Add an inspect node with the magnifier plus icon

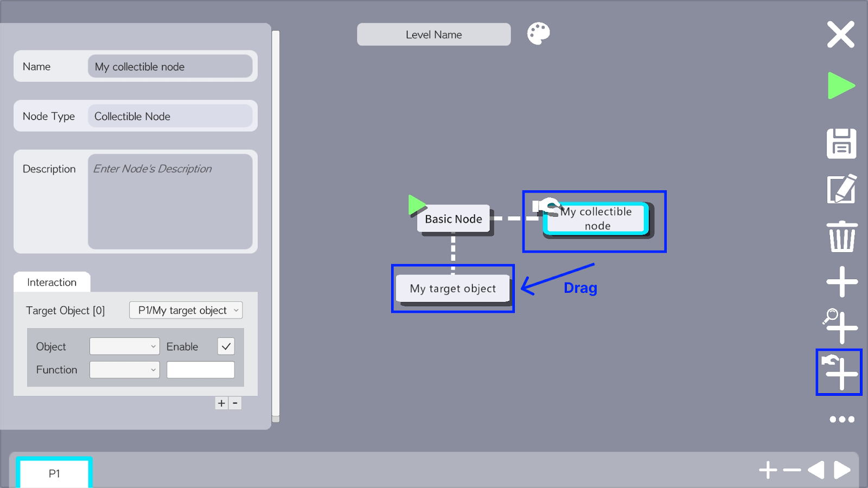click(840, 326)
